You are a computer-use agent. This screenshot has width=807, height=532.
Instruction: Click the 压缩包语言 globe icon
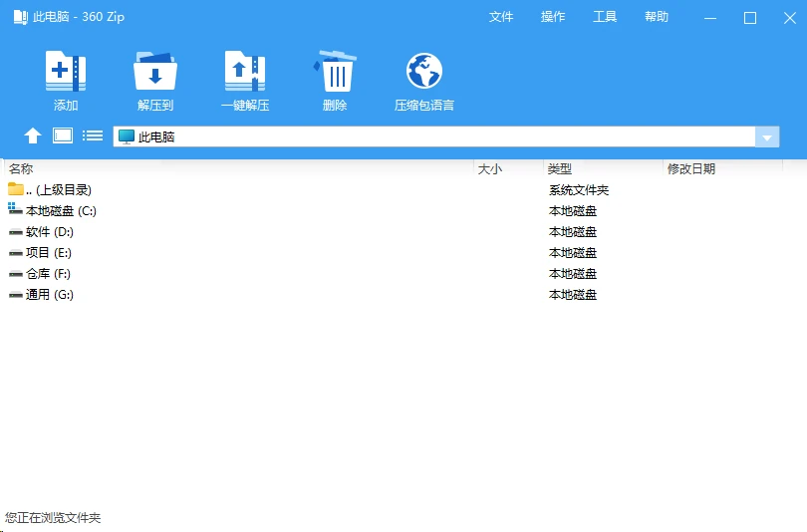424,71
